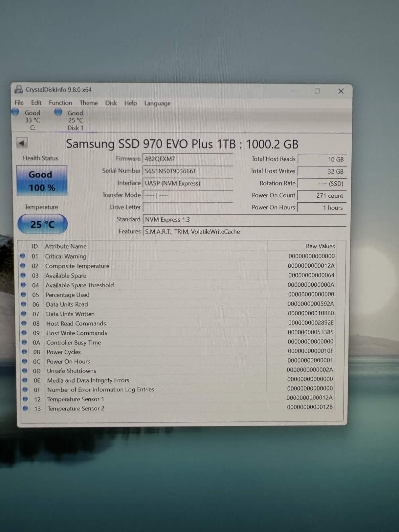Click the status dot for Critical Warning

23,256
